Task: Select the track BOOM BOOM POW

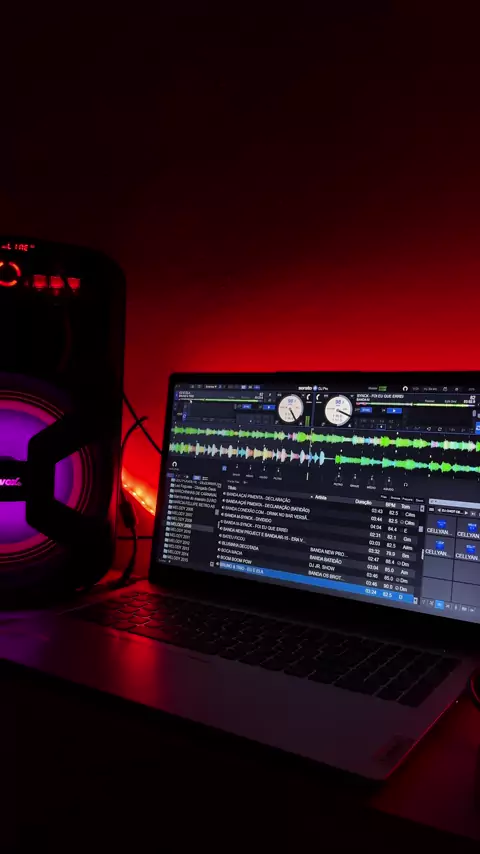Action: pos(236,559)
